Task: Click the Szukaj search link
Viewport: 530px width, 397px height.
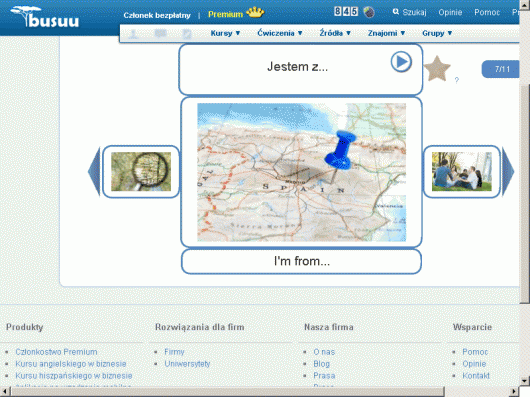Action: pyautogui.click(x=409, y=13)
